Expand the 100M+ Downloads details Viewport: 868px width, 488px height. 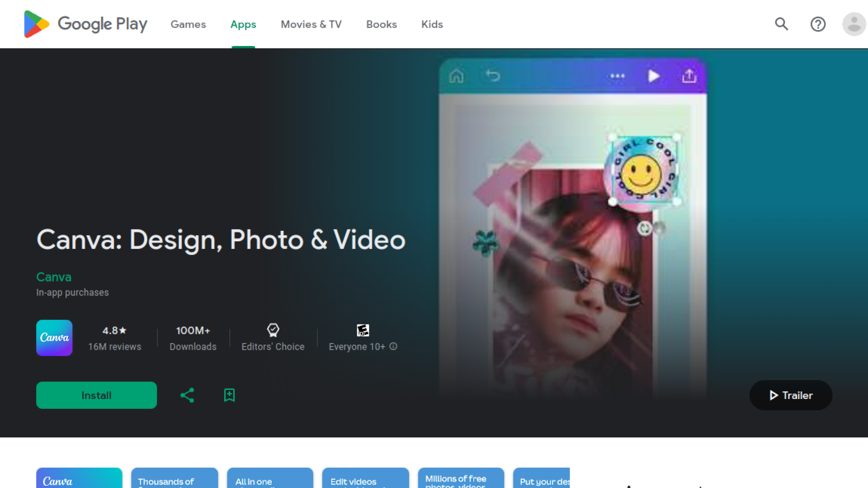point(193,338)
